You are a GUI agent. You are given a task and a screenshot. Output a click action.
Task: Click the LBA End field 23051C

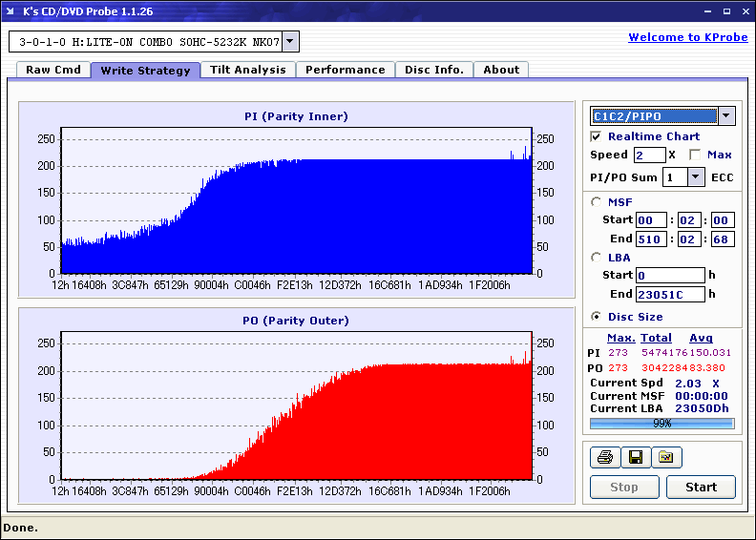click(x=670, y=294)
